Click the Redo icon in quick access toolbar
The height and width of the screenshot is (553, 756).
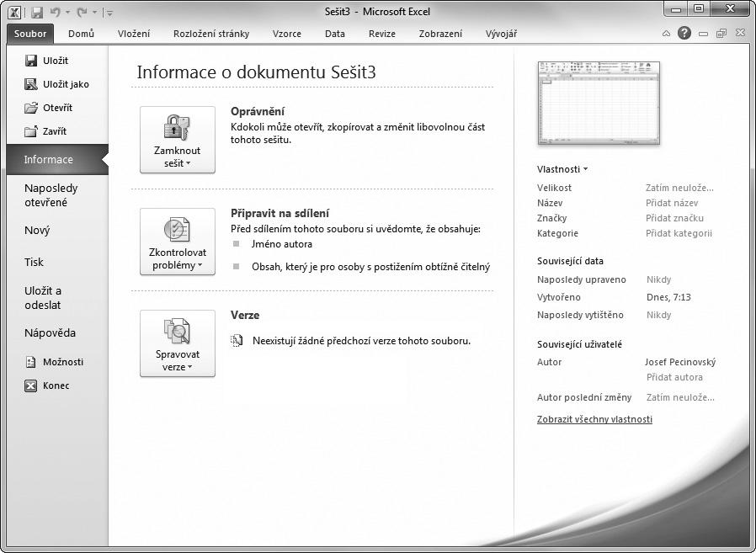(82, 12)
